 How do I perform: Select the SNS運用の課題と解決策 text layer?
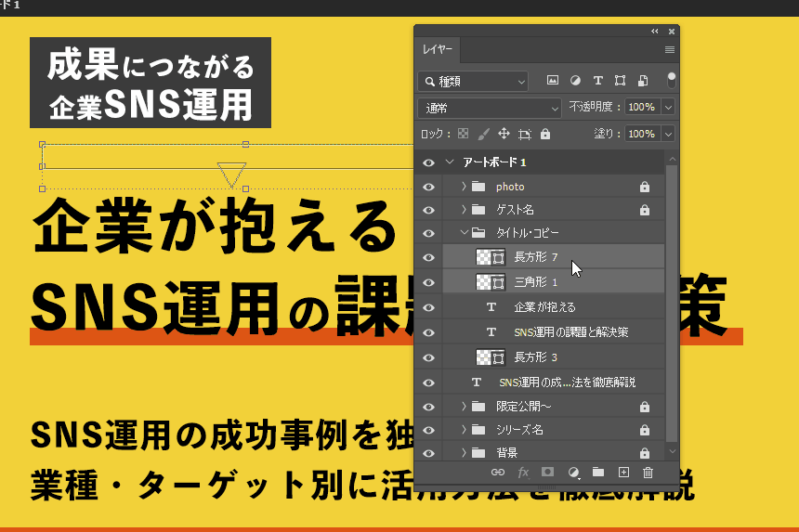[554, 332]
